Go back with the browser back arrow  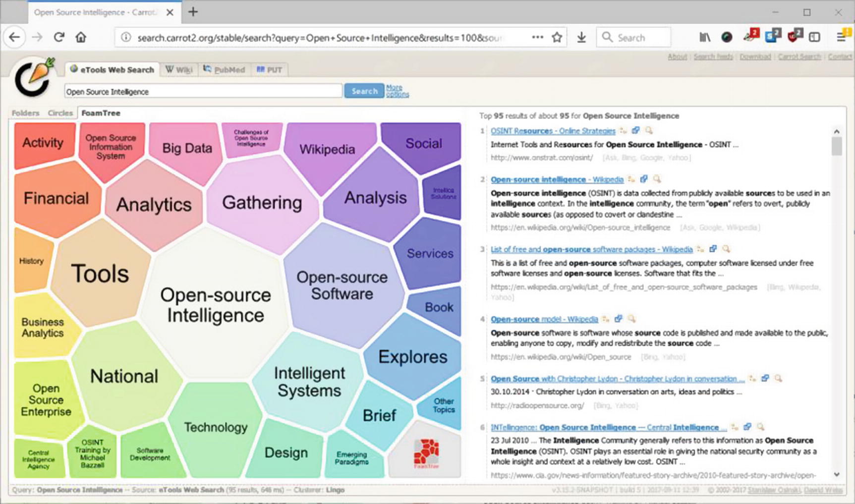point(14,37)
